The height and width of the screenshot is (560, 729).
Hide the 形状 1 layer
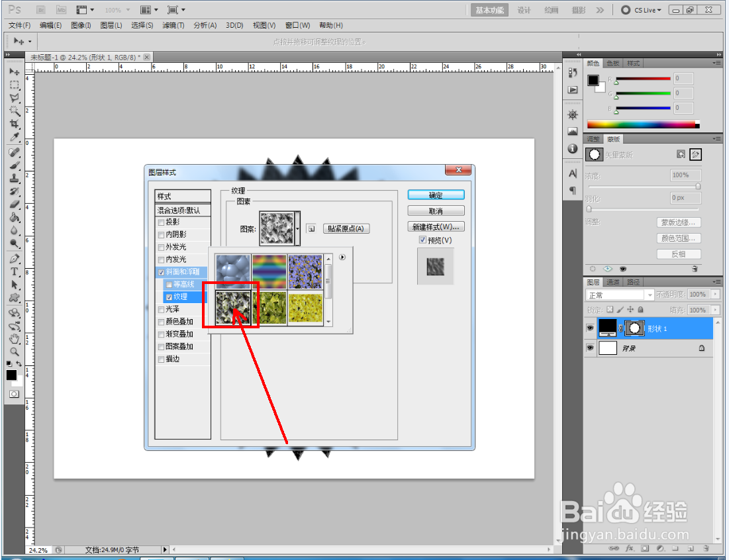point(590,328)
